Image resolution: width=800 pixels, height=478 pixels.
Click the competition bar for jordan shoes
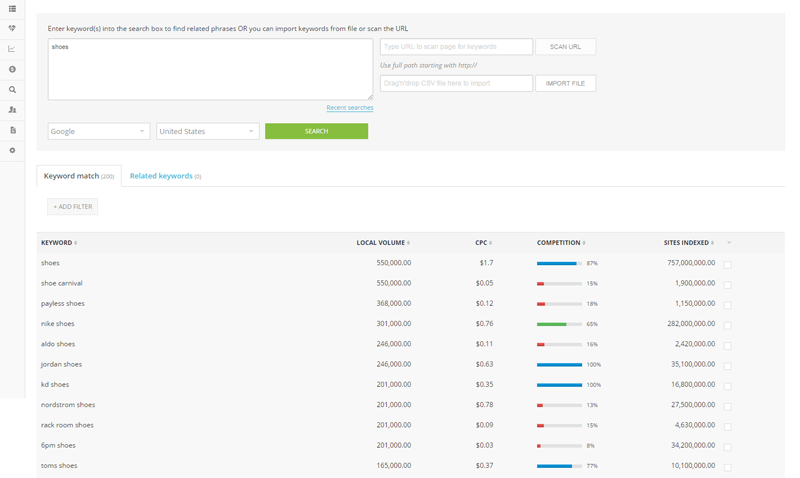559,365
